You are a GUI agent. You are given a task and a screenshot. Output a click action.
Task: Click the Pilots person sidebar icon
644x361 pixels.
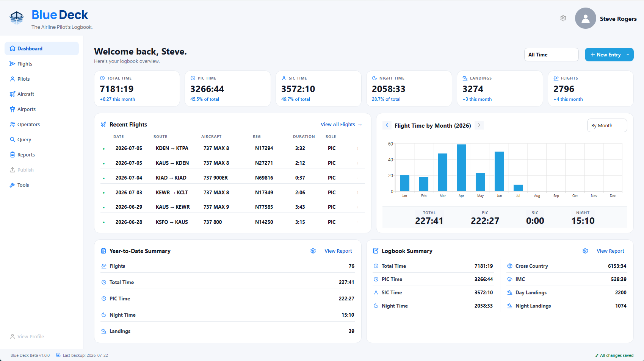click(x=13, y=79)
